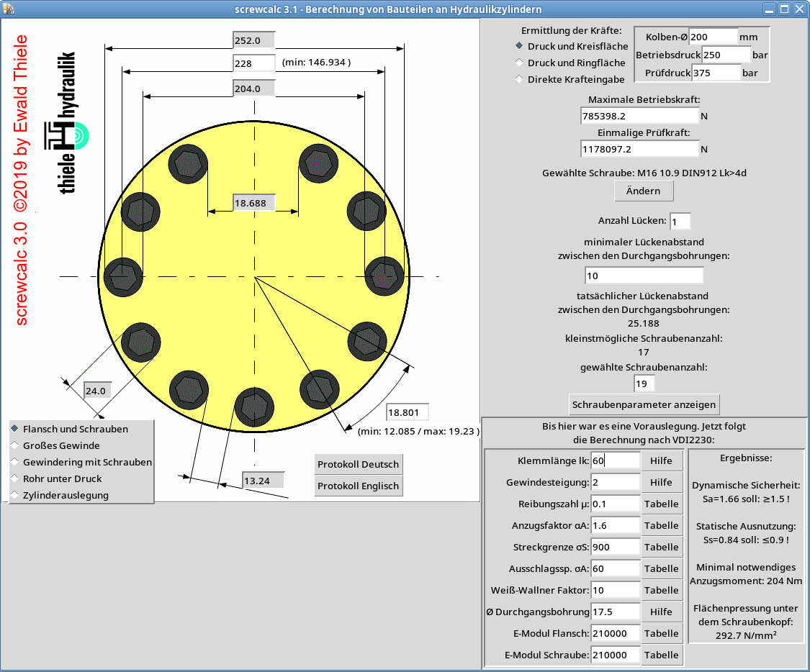Generate Protokoll Englisch report
The image size is (810, 672).
(x=358, y=486)
